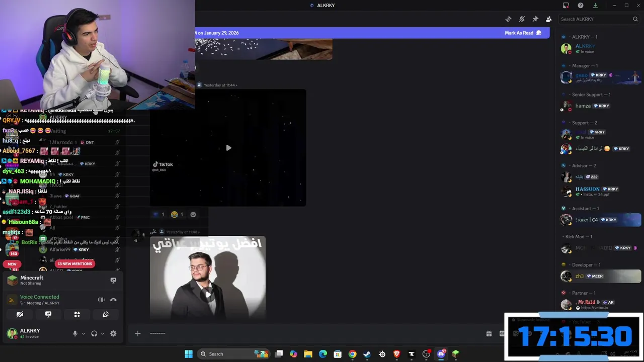Open Minecraft block icon on taskbar
Image resolution: width=644 pixels, height=362 pixels.
tap(456, 354)
